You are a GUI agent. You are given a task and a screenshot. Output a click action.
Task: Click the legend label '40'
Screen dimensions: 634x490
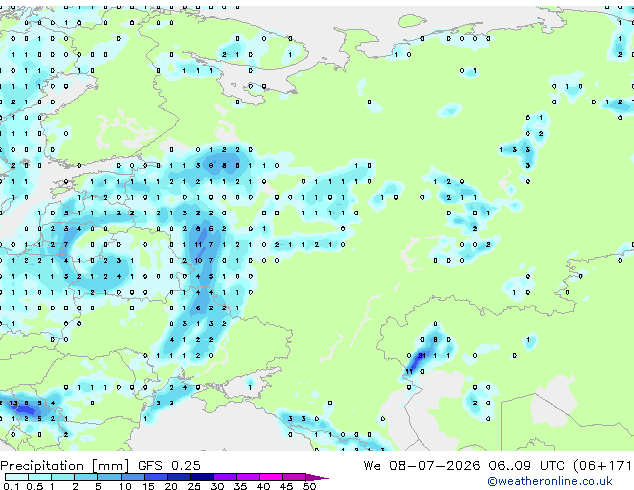263,486
